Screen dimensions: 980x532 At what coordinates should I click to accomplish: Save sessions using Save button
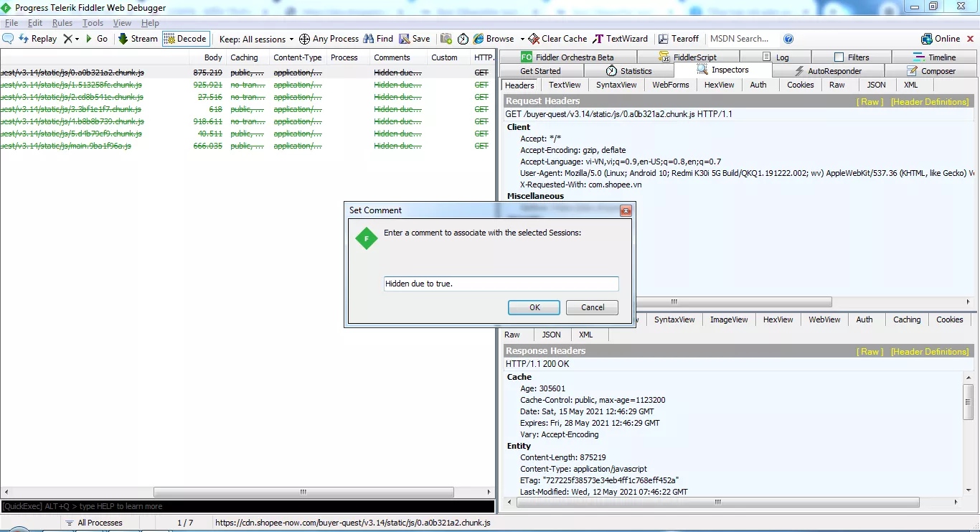click(415, 39)
